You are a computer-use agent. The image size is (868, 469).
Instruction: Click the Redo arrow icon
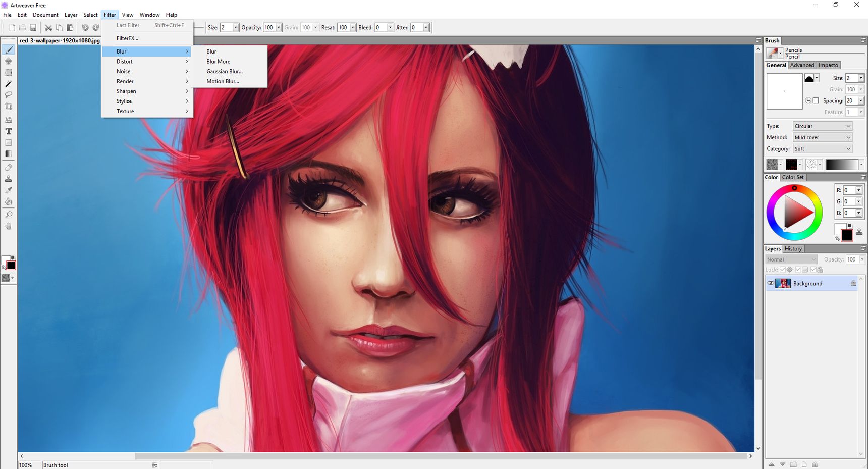[x=96, y=28]
